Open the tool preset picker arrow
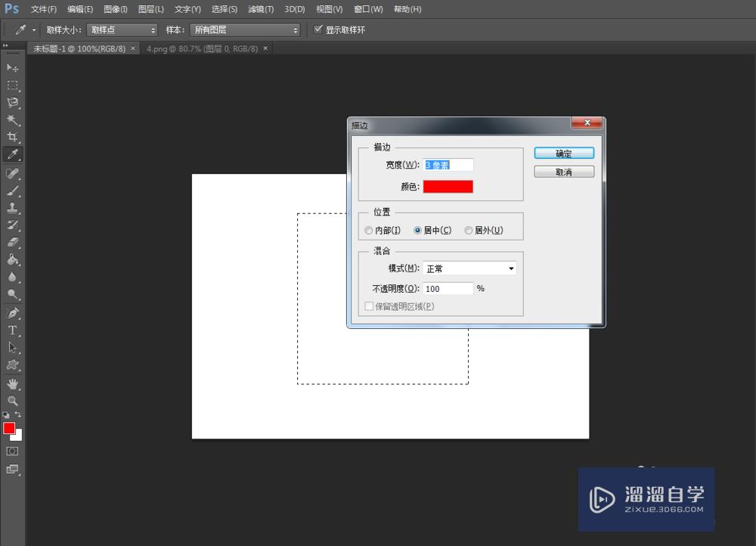 (34, 30)
